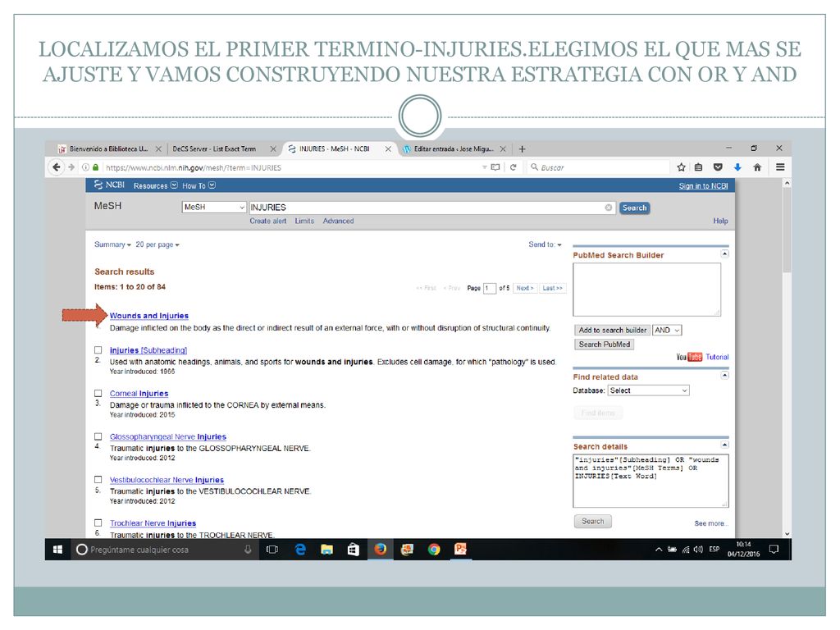Switch to PowerPoint in the taskbar

460,549
